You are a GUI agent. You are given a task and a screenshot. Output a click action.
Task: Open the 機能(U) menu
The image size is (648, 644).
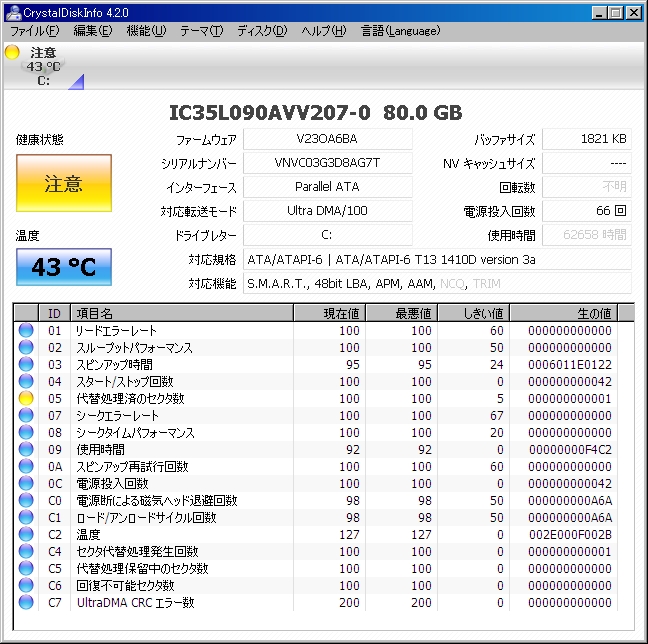pyautogui.click(x=146, y=31)
